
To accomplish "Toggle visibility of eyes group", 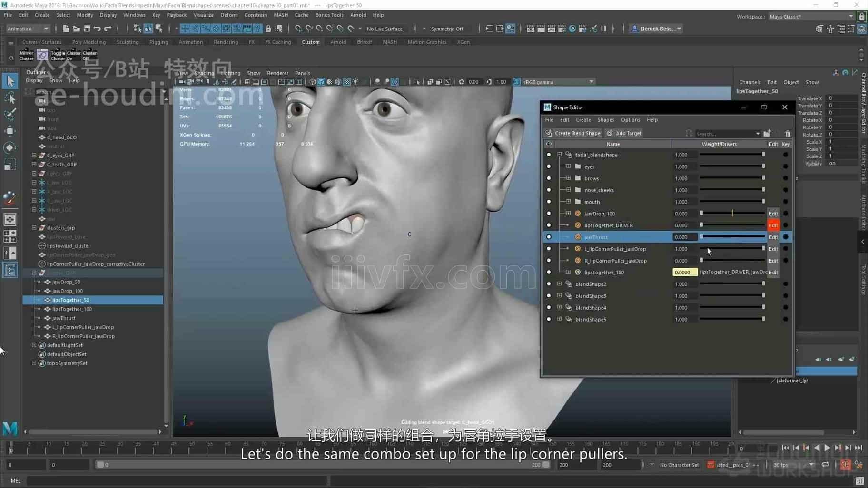I will (x=549, y=166).
